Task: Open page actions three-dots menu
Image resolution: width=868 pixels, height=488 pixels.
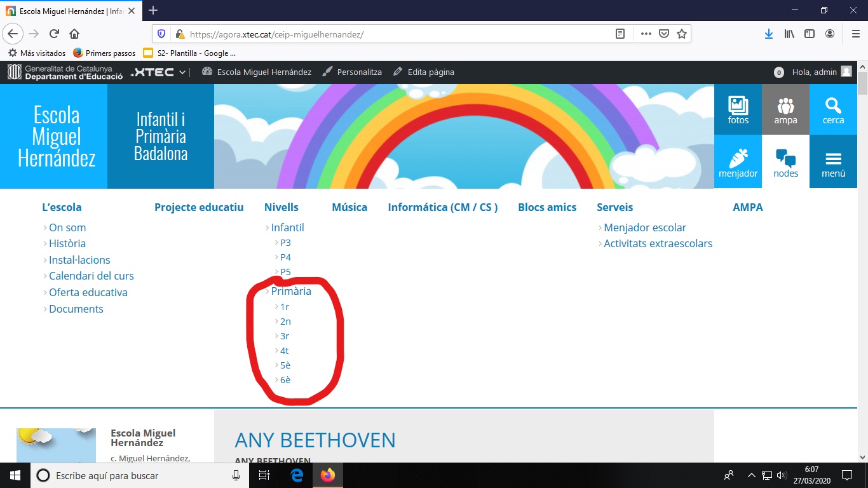Action: point(646,34)
